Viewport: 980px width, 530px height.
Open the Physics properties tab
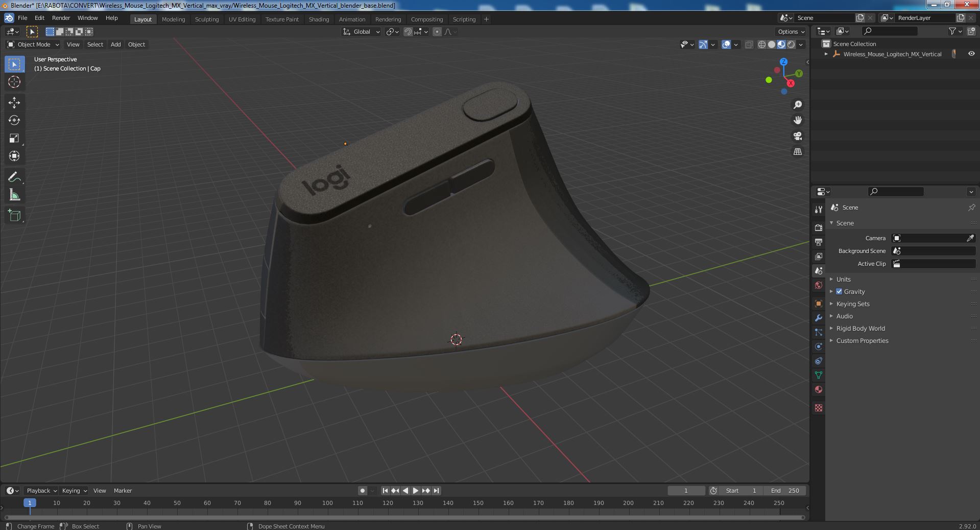(x=819, y=347)
